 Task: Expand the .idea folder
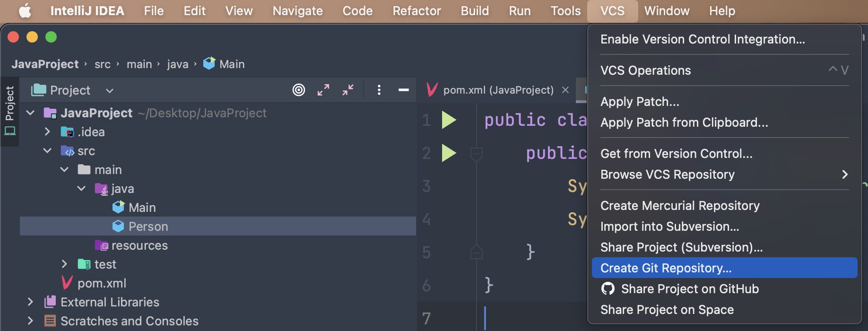47,131
